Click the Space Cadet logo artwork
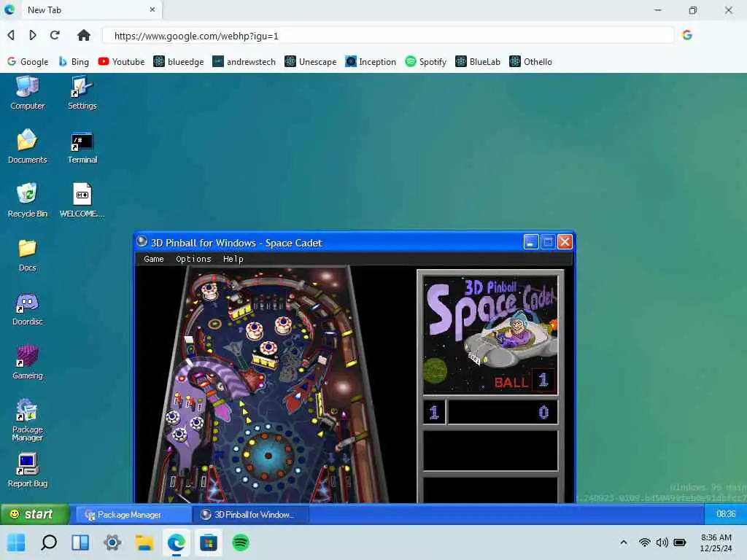Image resolution: width=747 pixels, height=560 pixels. [x=490, y=335]
